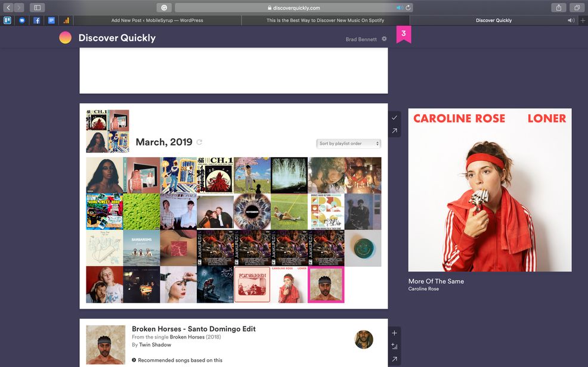Image resolution: width=588 pixels, height=367 pixels.
Task: Click the More Of The Same track title
Action: coord(436,281)
